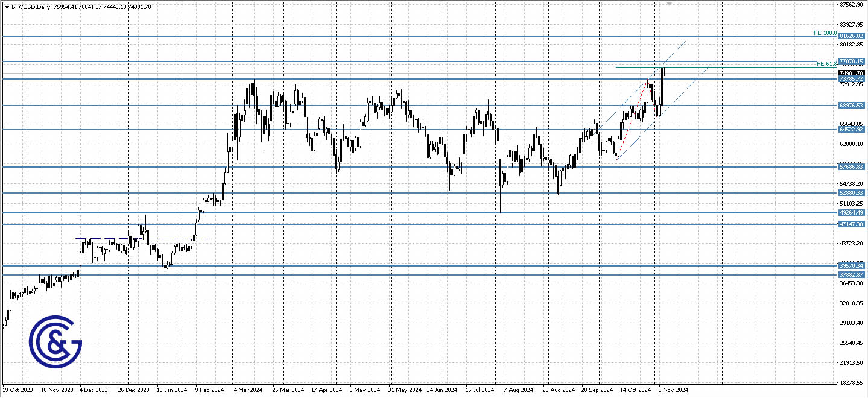The height and width of the screenshot is (398, 868).
Task: Click the triangle arrow beside BTCUSD,Daily
Action: pyautogui.click(x=7, y=7)
